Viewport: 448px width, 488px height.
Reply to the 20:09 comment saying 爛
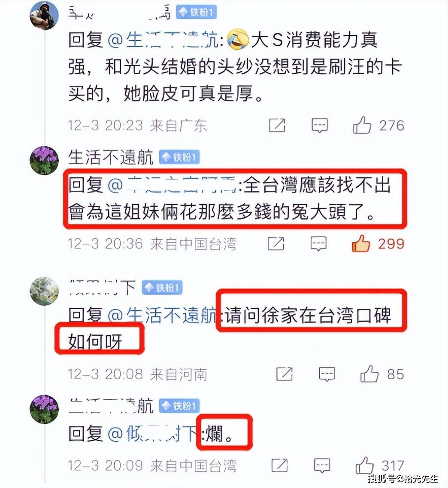[322, 466]
